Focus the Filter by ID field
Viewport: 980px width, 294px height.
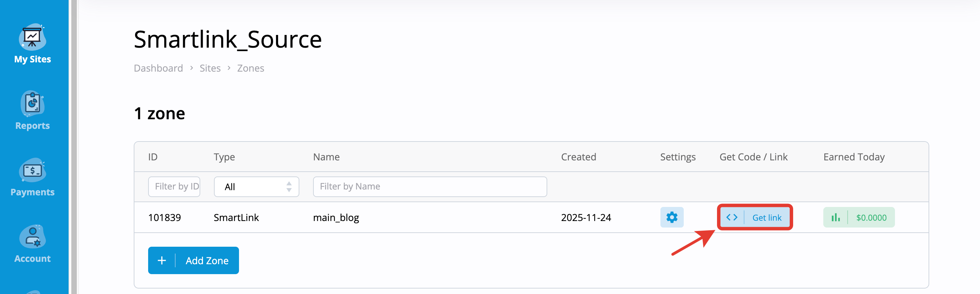point(174,187)
